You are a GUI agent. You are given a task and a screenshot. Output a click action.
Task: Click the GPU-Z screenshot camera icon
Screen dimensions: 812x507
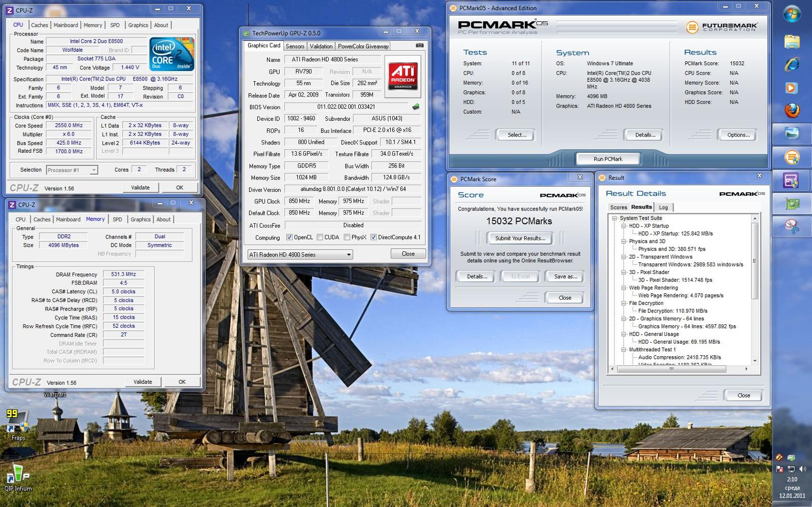[x=420, y=45]
